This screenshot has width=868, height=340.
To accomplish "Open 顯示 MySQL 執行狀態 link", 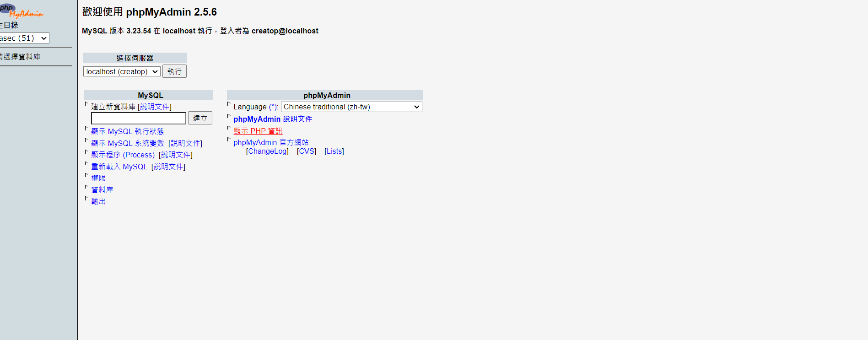I will click(x=127, y=131).
